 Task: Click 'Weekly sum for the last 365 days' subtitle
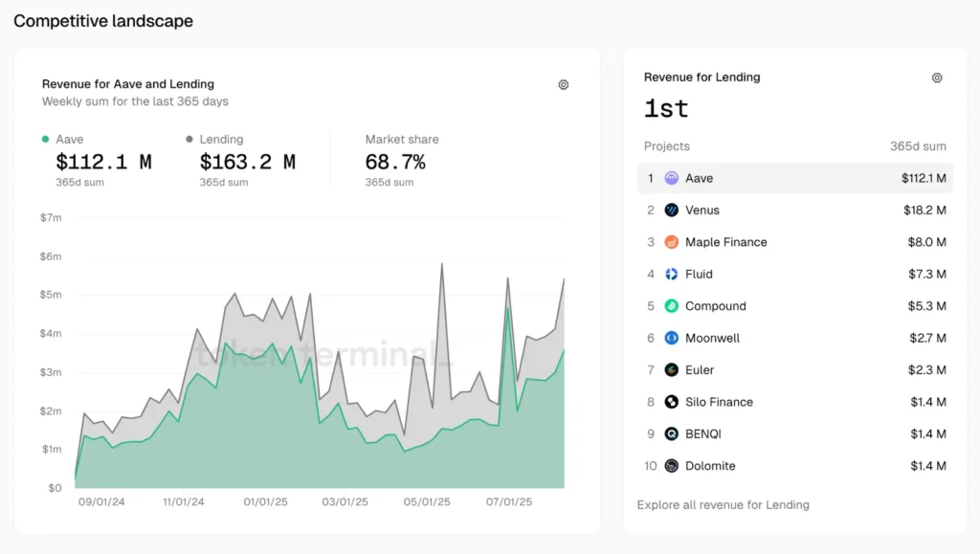135,101
